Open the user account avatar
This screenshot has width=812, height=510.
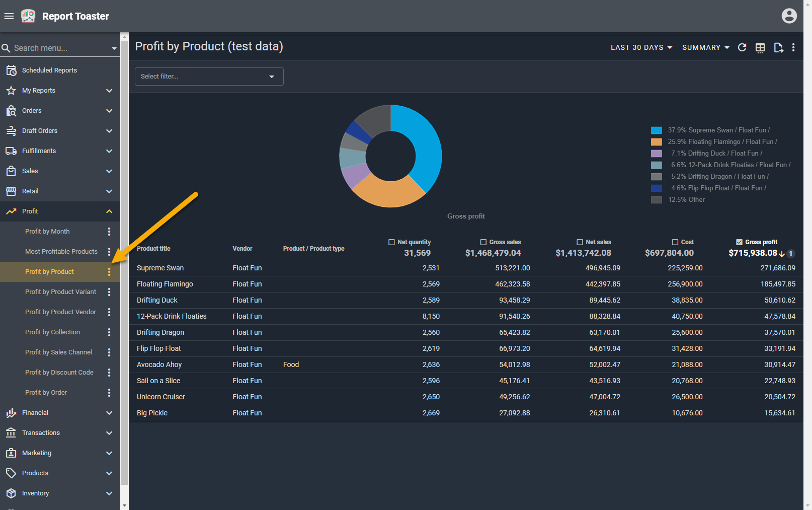click(789, 16)
